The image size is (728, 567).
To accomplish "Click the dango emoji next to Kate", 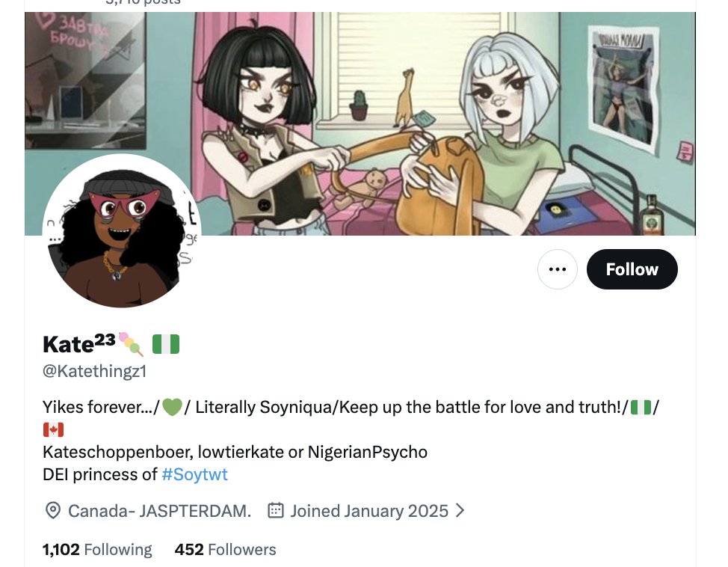I will pyautogui.click(x=132, y=344).
